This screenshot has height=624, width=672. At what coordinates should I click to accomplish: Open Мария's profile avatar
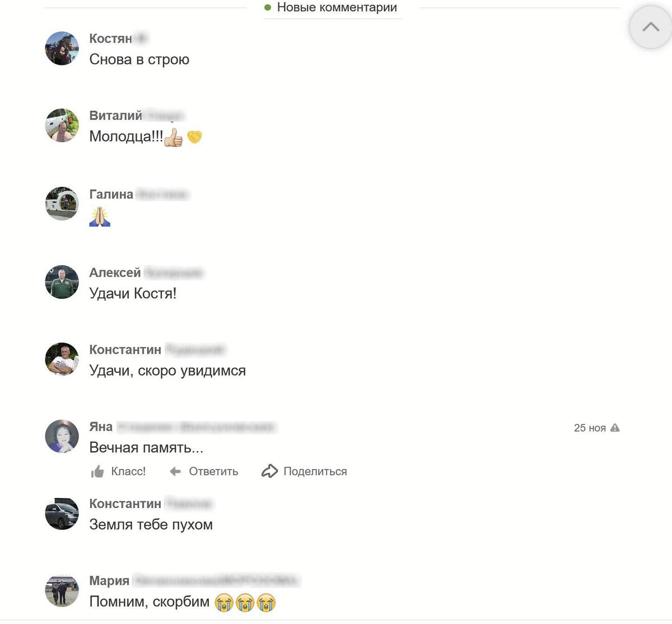(62, 590)
